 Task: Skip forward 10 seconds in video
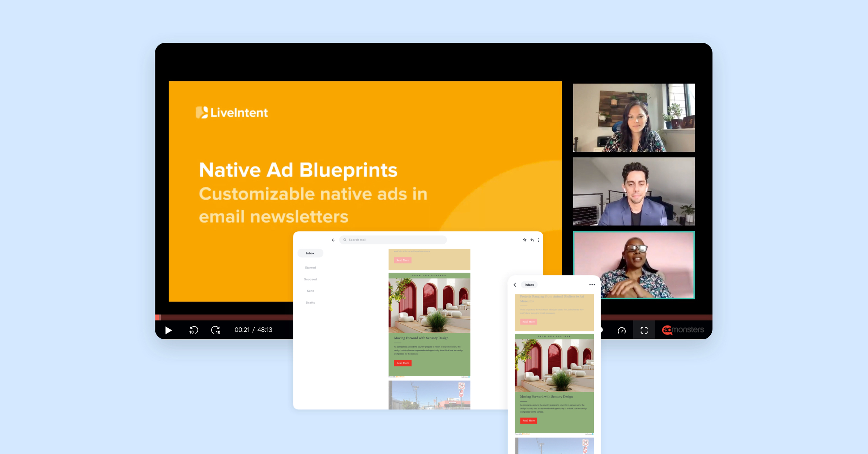tap(216, 330)
